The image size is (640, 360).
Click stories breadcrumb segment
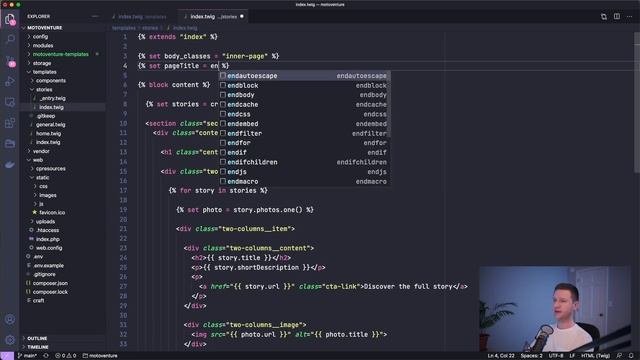(x=150, y=28)
